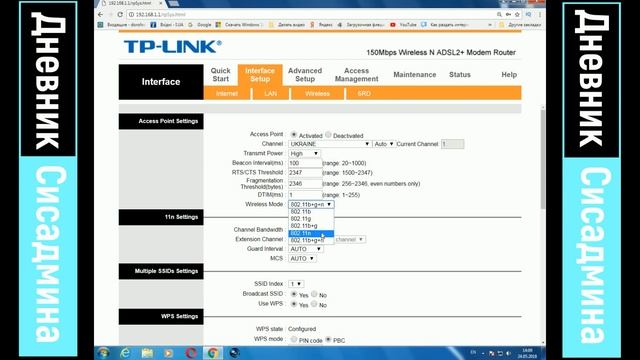The width and height of the screenshot is (640, 360).
Task: Open the Extension Channel dropdown
Action: [350, 240]
